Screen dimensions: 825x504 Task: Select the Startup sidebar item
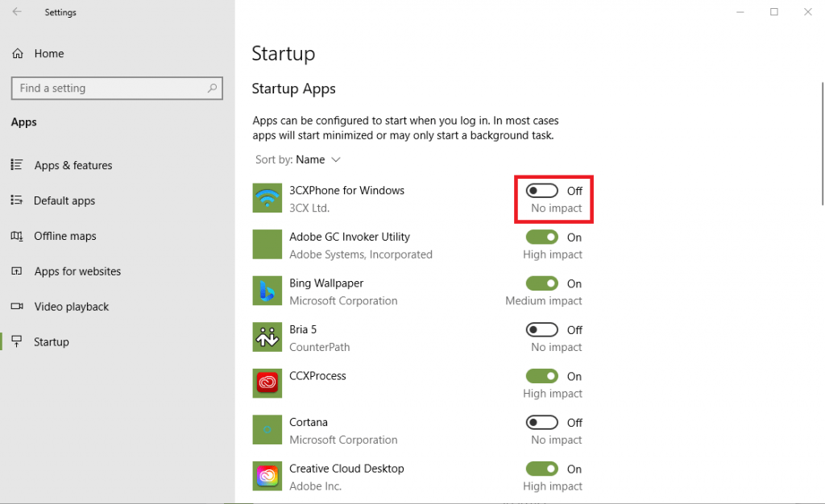[51, 341]
